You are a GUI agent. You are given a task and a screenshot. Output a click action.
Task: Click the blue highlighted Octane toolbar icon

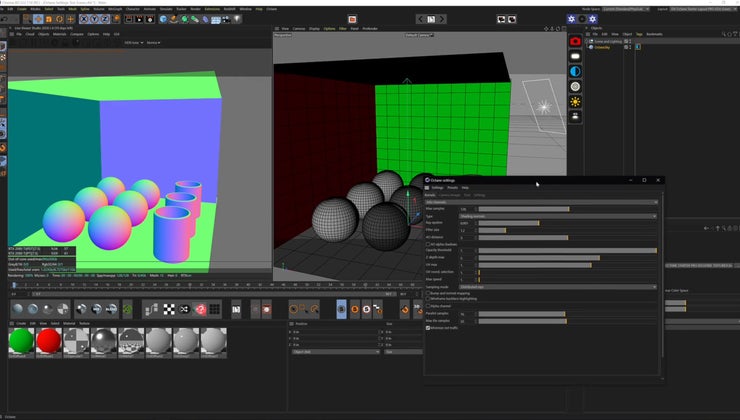(341, 309)
